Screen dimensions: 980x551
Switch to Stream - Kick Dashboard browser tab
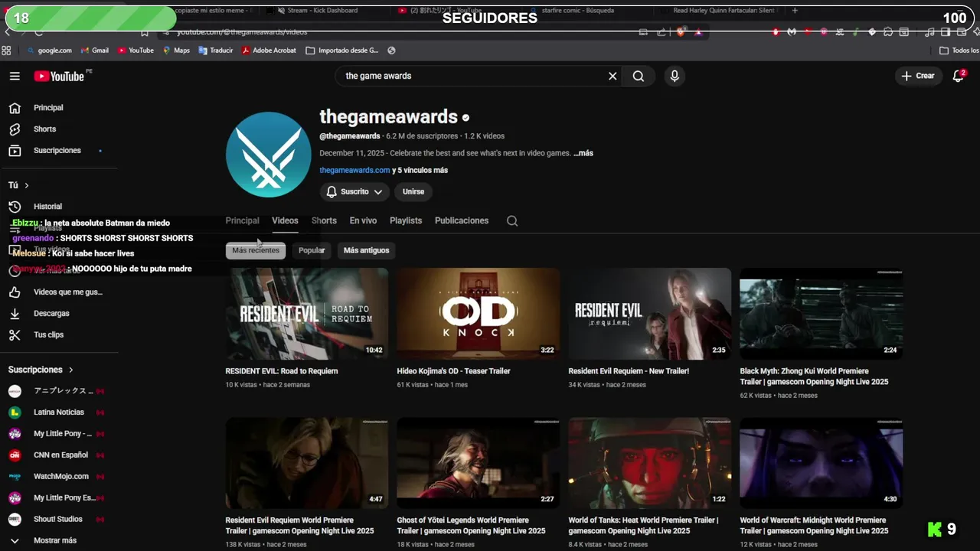323,11
